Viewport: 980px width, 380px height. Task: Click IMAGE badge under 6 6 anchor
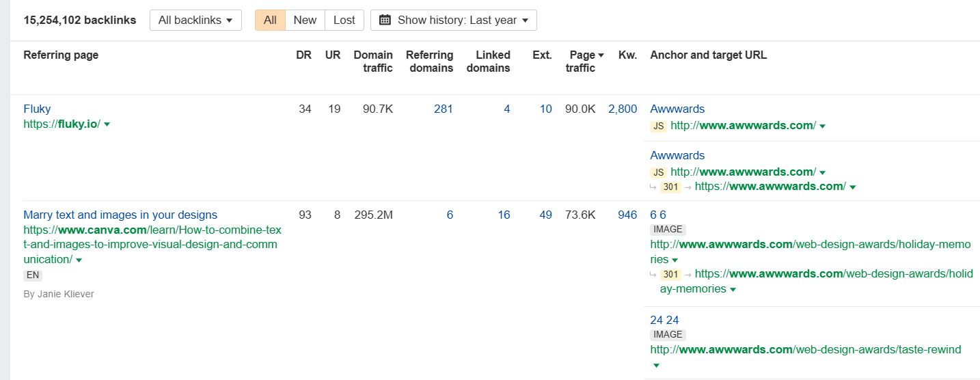point(668,230)
